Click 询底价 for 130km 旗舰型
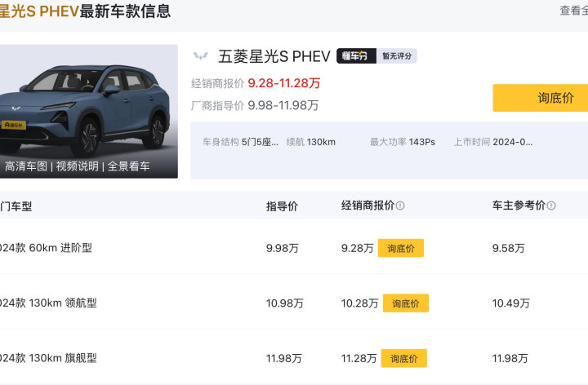Screen dimensions: 588x385 pyautogui.click(x=404, y=358)
